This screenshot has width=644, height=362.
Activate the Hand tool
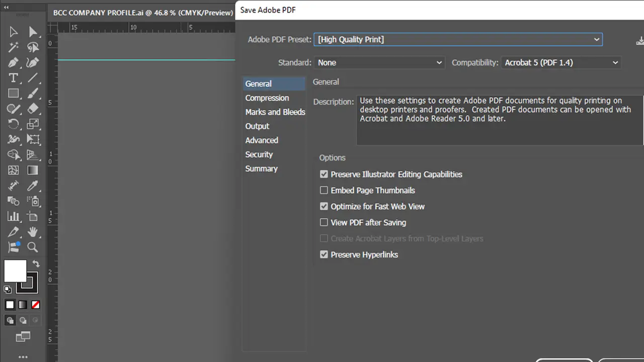tap(33, 232)
